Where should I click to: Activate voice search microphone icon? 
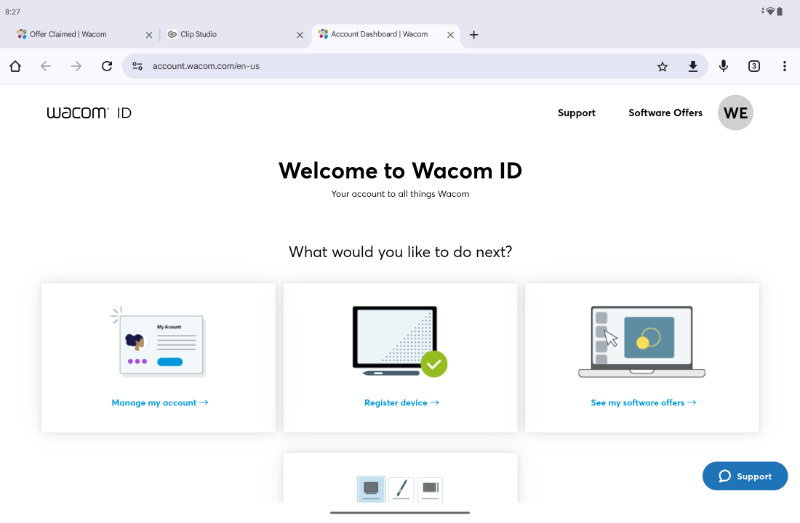pos(723,66)
